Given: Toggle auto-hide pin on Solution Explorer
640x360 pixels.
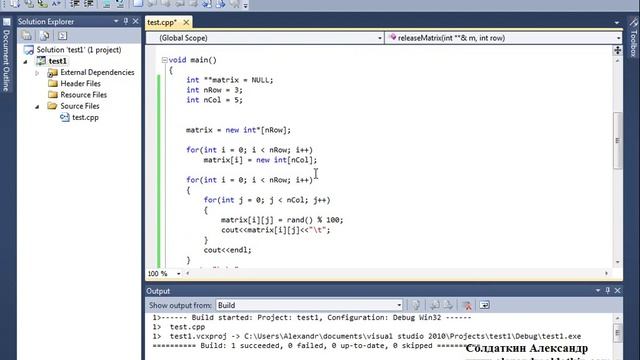Looking at the screenshot, I should pos(126,21).
